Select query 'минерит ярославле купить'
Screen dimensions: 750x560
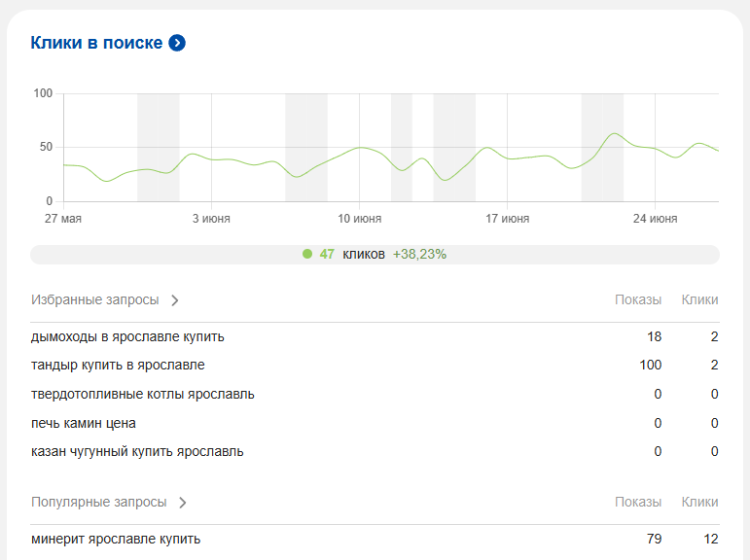click(116, 539)
